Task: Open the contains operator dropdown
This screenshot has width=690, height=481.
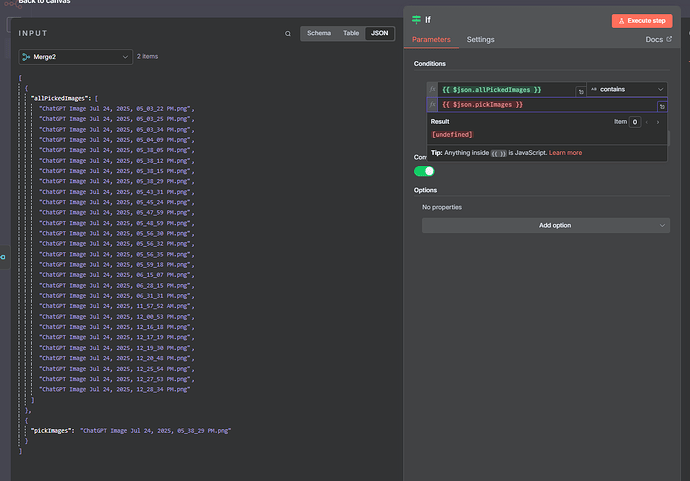Action: (x=627, y=89)
